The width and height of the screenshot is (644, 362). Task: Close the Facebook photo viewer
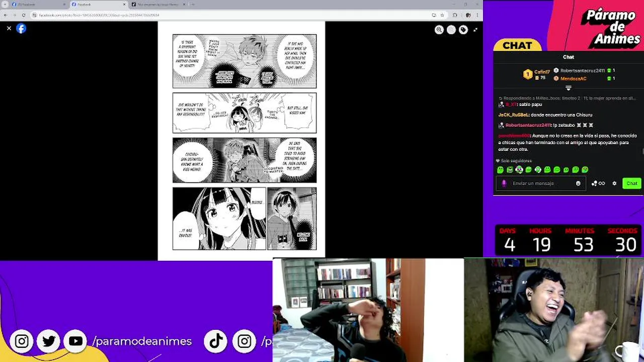pos(9,29)
